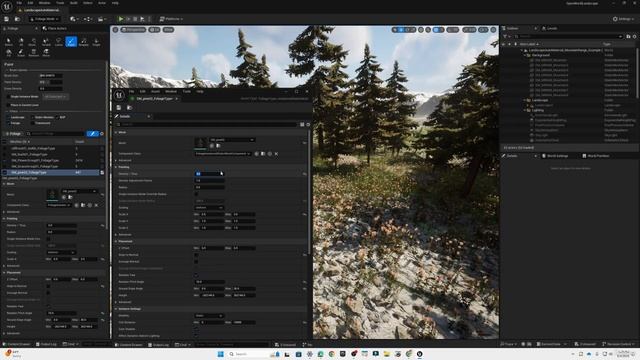The image size is (640, 360).
Task: Click the pine mesh thumbnail in foliage editor window
Action: pyautogui.click(x=200, y=142)
